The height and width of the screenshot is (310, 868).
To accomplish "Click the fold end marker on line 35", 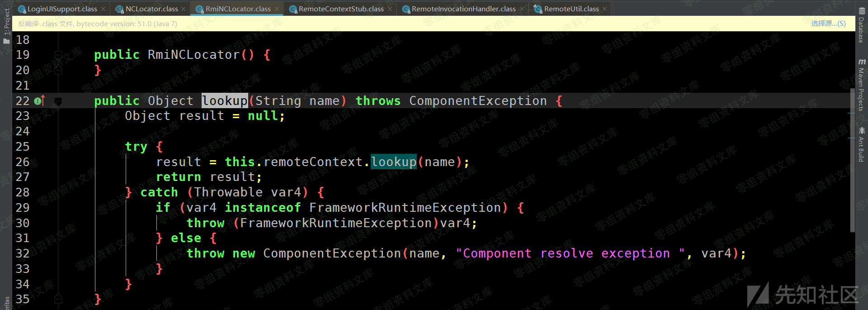I will (58, 299).
